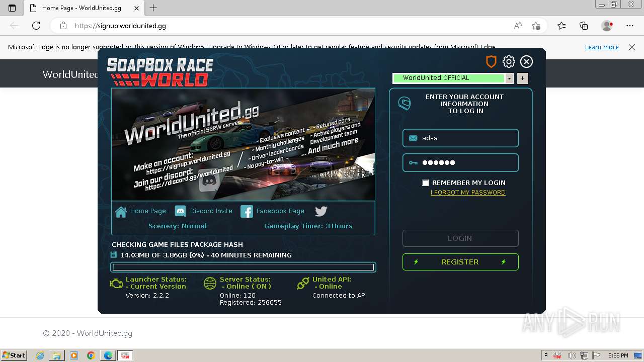Open the Windows Start menu
This screenshot has height=362, width=644.
pos(14,355)
